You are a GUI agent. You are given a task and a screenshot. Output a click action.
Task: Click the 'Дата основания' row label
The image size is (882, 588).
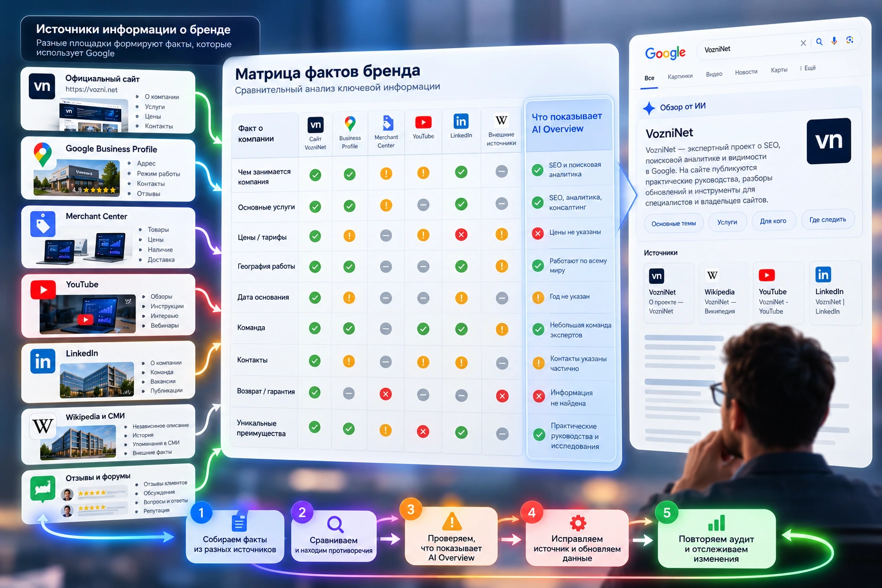(263, 297)
